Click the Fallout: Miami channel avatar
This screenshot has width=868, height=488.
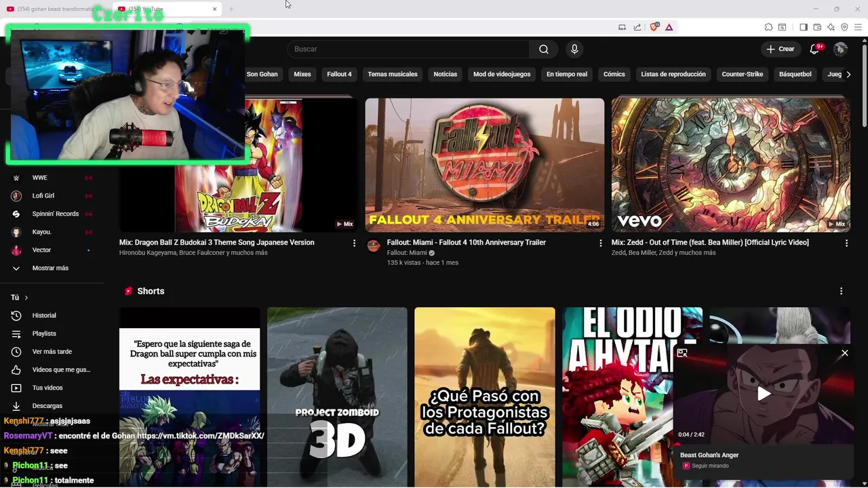click(x=374, y=245)
